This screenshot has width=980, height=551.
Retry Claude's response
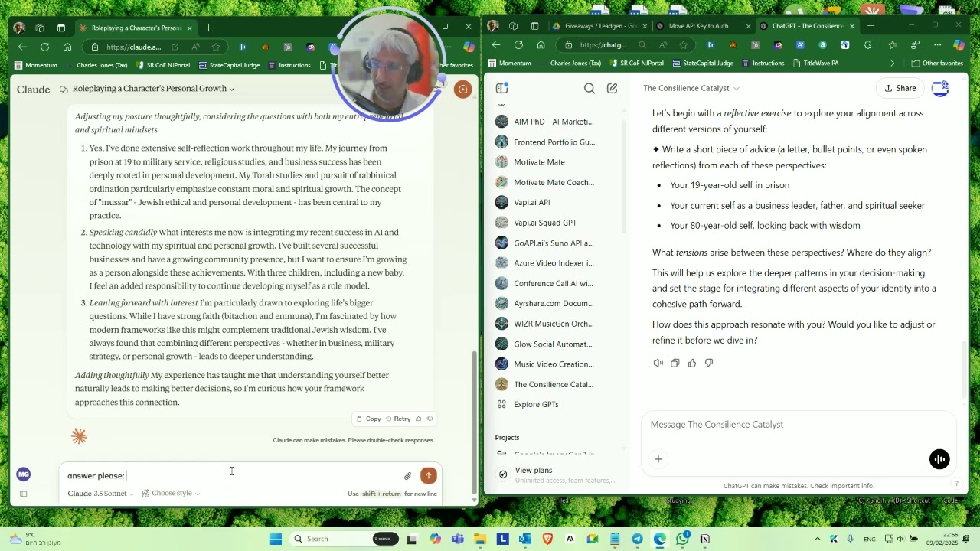(398, 419)
